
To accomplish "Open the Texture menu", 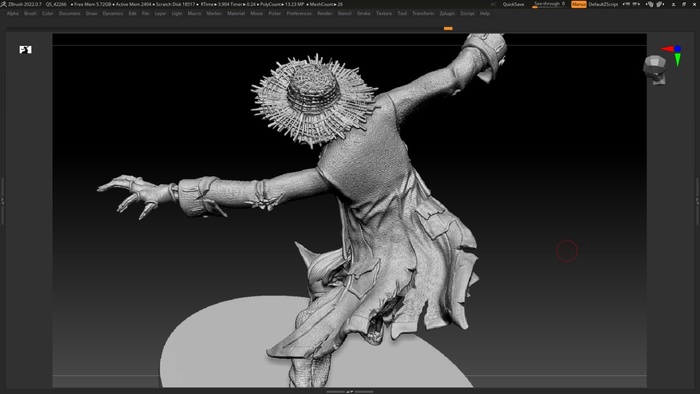I will tap(384, 13).
